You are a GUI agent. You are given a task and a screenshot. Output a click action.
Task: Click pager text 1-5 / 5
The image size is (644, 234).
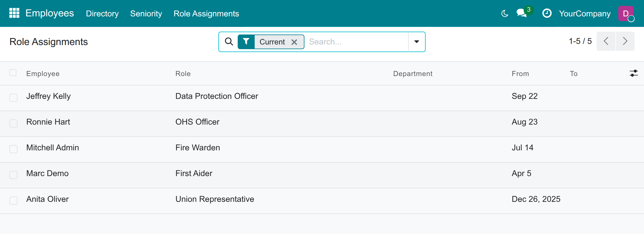click(580, 41)
